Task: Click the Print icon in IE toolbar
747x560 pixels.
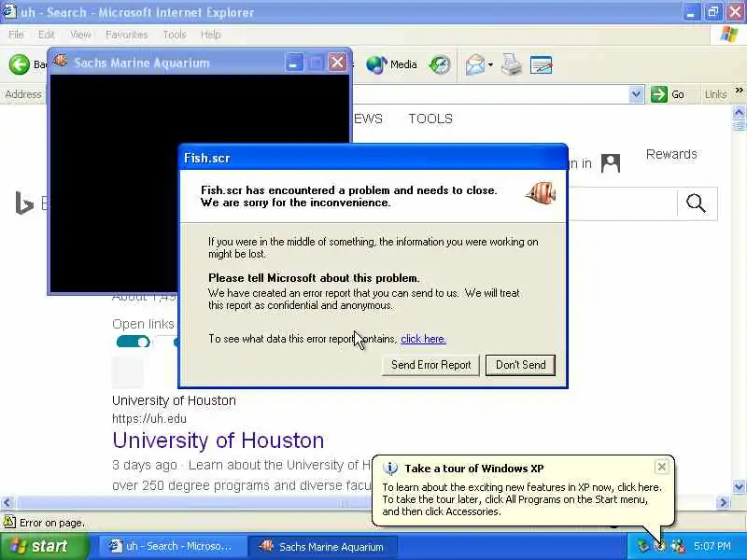Action: pos(512,64)
